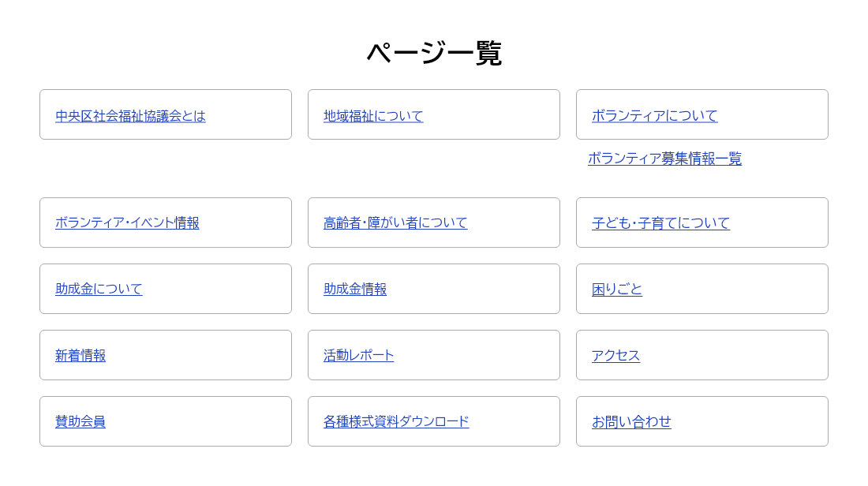Go to ボランティア募集情報一覧
The height and width of the screenshot is (486, 868).
[x=664, y=159]
